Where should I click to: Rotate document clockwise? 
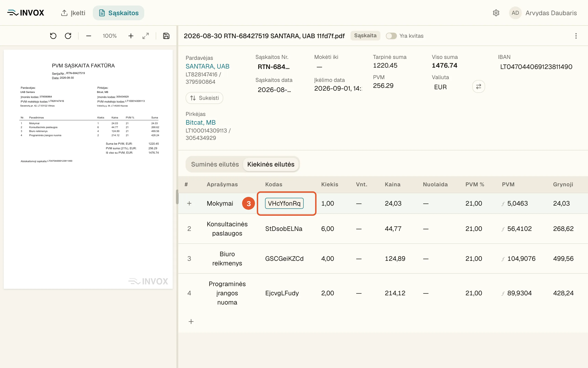(x=68, y=36)
